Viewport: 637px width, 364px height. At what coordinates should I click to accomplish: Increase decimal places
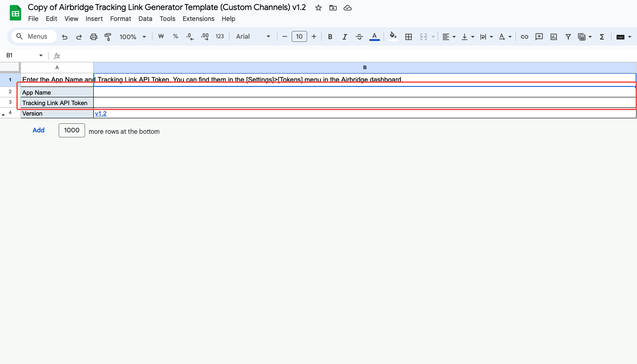pyautogui.click(x=205, y=36)
